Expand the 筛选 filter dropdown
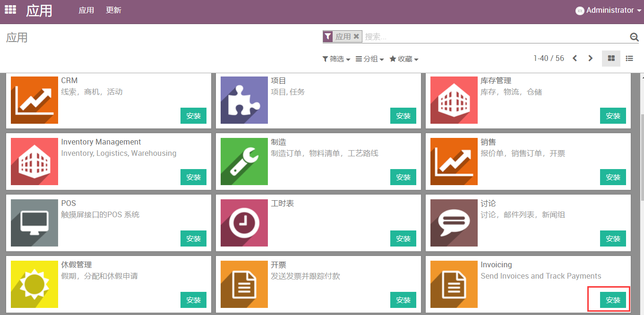This screenshot has height=315, width=644. click(x=336, y=59)
